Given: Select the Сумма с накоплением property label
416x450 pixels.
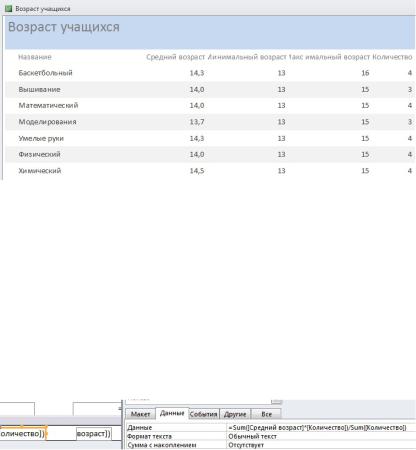Looking at the screenshot, I should pos(162,445).
